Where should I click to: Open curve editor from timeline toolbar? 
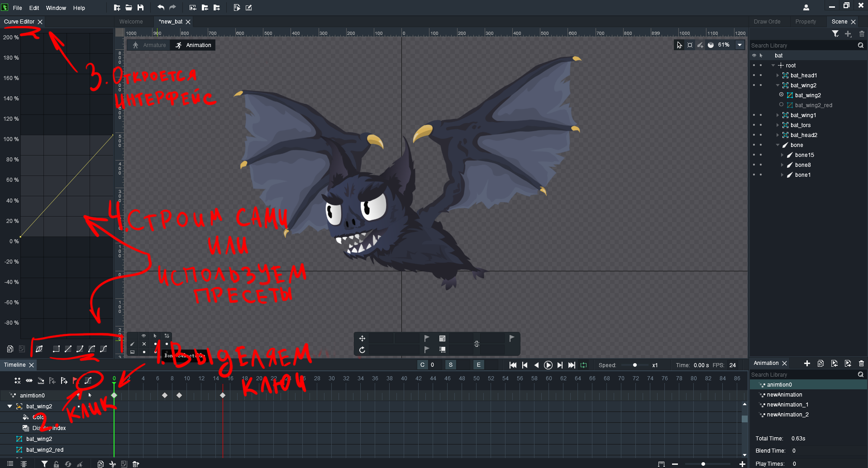coord(88,381)
